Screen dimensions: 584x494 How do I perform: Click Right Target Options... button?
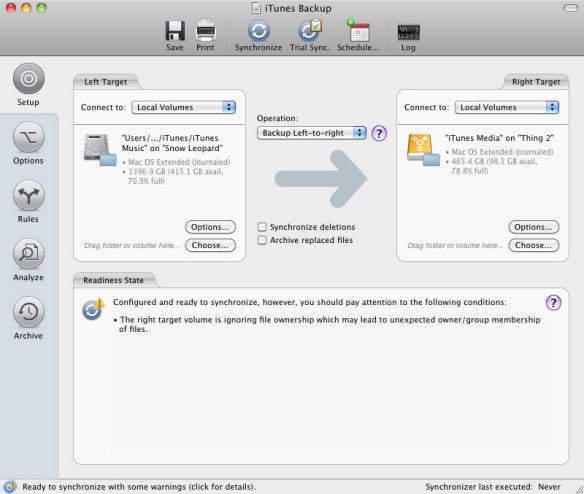click(534, 227)
